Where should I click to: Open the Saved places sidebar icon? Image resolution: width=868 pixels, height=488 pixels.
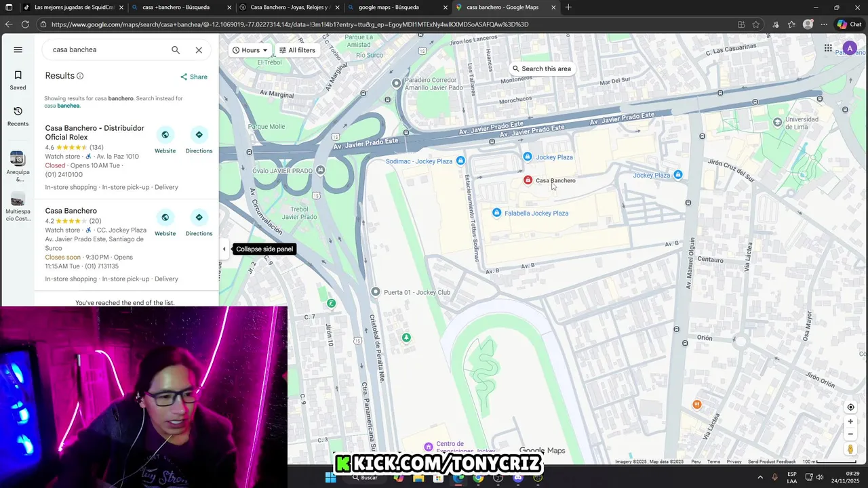pos(18,80)
